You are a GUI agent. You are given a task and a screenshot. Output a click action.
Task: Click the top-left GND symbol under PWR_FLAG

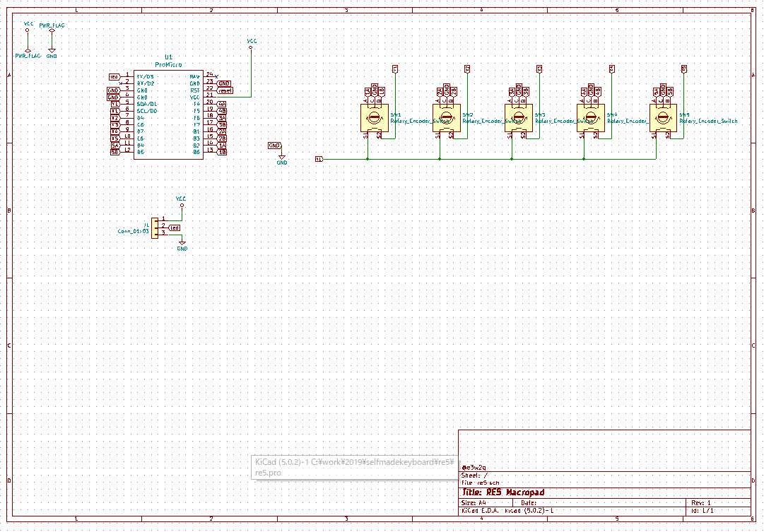(x=52, y=53)
